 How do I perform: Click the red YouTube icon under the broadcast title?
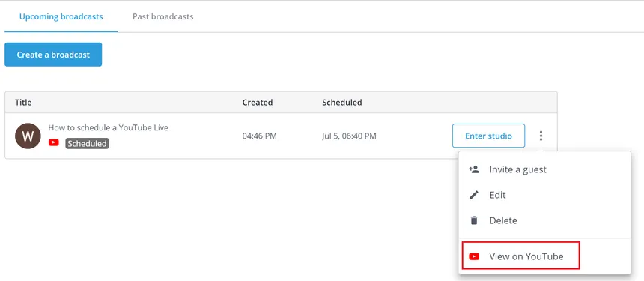pyautogui.click(x=53, y=142)
